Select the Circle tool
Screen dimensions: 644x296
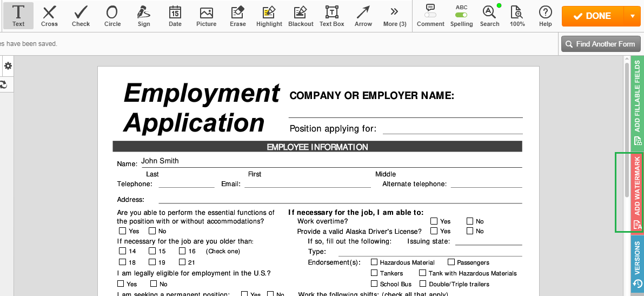112,16
